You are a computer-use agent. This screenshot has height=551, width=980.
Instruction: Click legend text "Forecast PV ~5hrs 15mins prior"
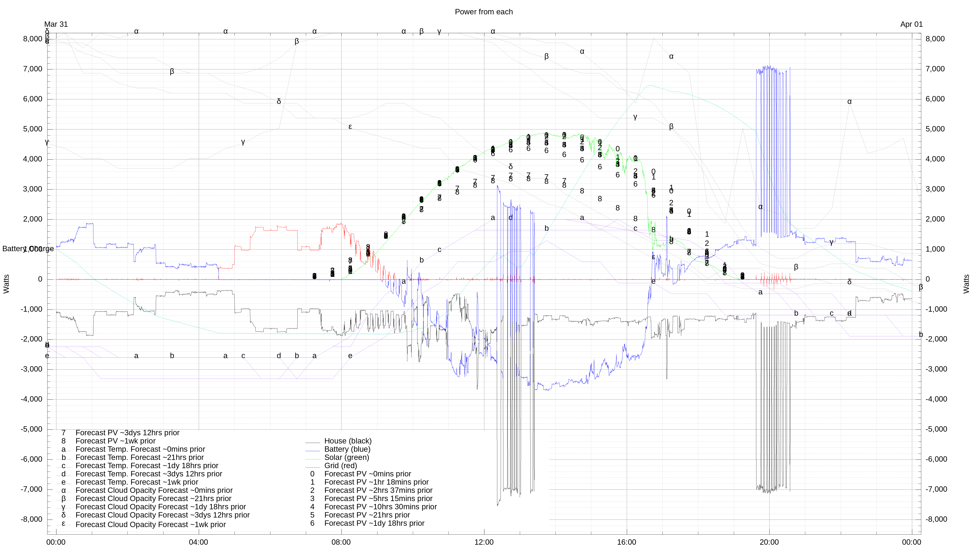378,499
